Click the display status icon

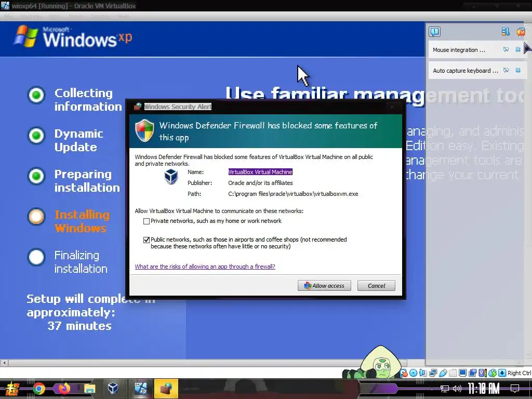pos(462,373)
